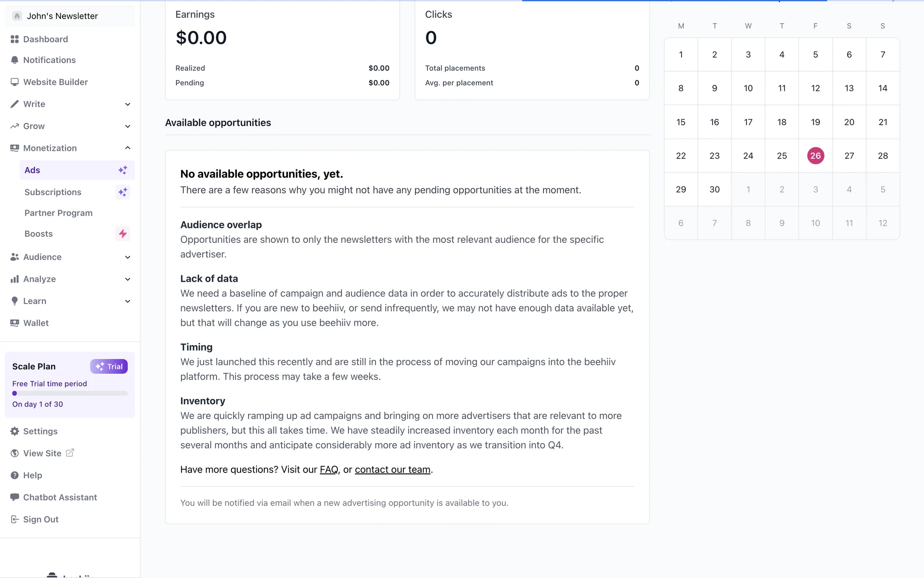
Task: Click the Dashboard grid icon
Action: tap(14, 39)
